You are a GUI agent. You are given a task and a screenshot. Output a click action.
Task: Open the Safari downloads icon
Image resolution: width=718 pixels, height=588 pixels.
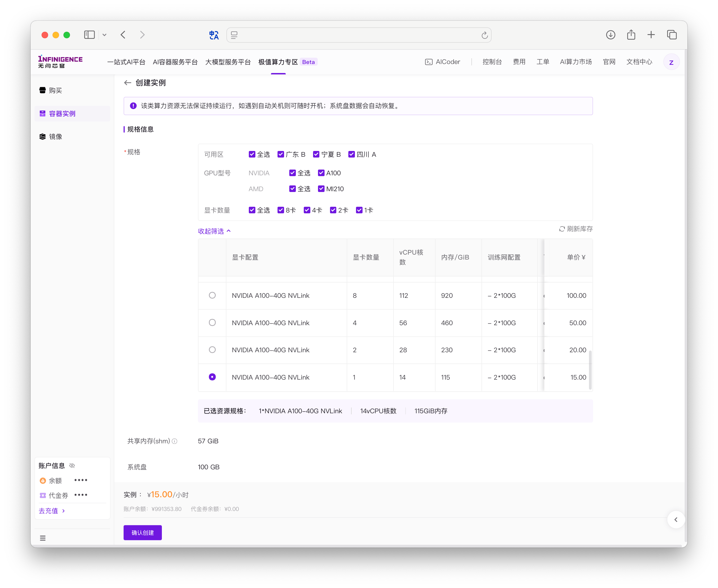[610, 35]
